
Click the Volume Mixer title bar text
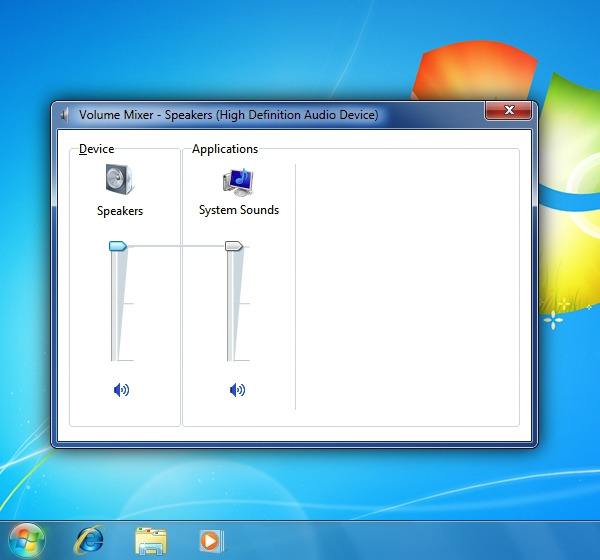pos(228,115)
